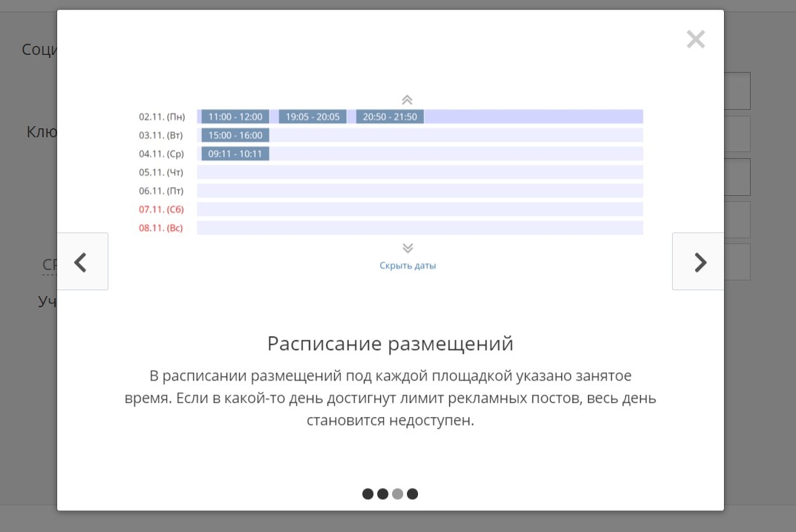Click the red 07.11. (Сб) date label
The image size is (796, 532).
(161, 209)
